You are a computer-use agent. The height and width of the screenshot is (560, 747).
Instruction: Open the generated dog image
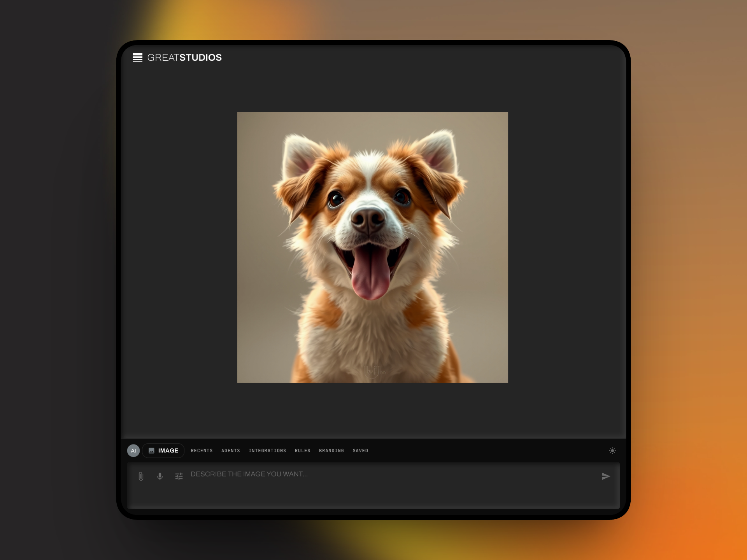pyautogui.click(x=373, y=247)
